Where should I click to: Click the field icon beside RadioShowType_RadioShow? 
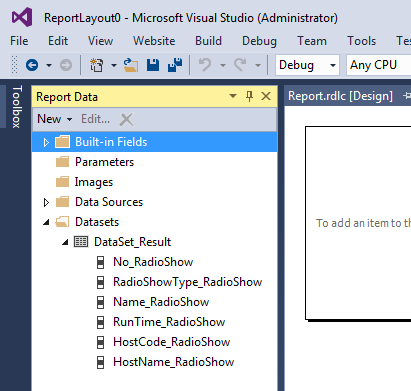click(100, 282)
